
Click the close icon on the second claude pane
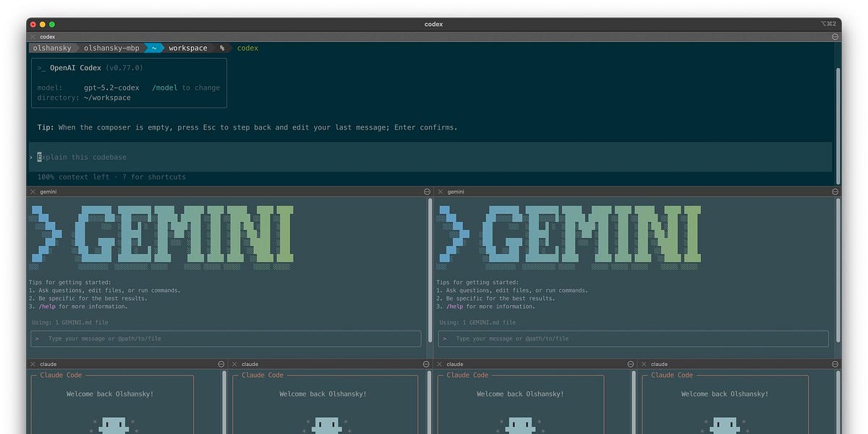click(234, 364)
